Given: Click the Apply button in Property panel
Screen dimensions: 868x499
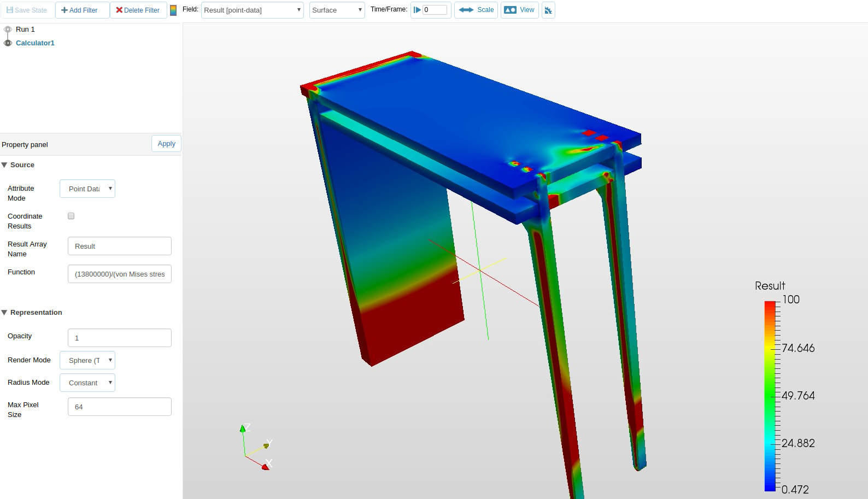Looking at the screenshot, I should [166, 144].
